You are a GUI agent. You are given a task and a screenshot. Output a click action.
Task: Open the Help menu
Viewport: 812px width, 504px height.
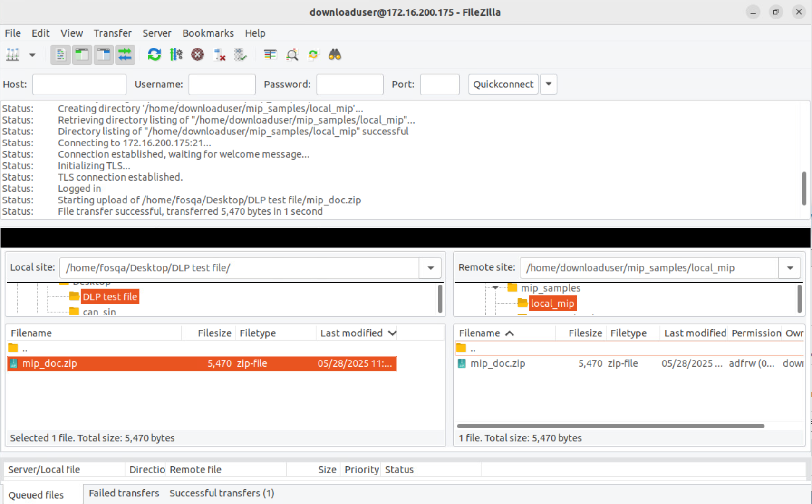[x=255, y=33]
